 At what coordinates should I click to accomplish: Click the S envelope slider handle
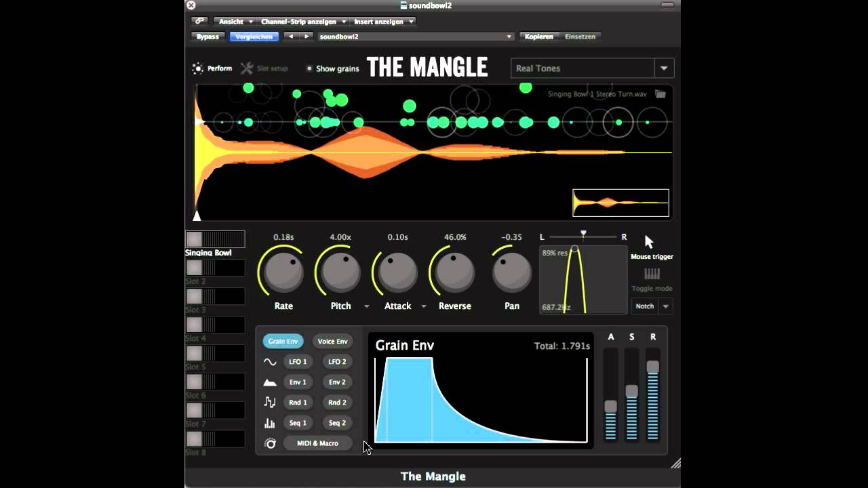click(631, 391)
